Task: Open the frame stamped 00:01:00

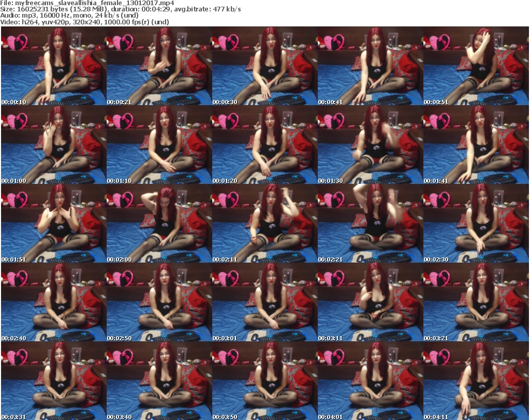Action: point(53,144)
